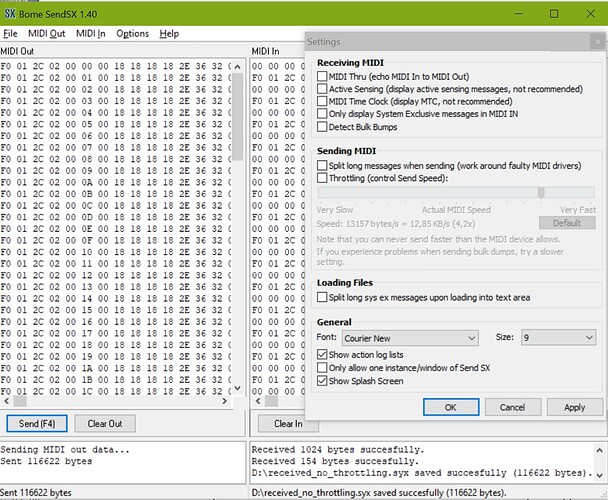This screenshot has width=608, height=500.
Task: Minimize the Bome SendSX window
Action: tap(519, 14)
